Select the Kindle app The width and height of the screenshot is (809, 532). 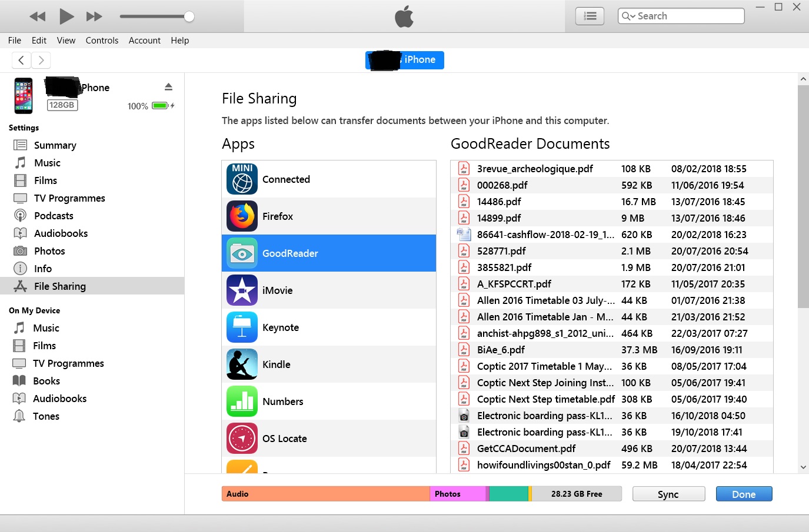tap(329, 364)
